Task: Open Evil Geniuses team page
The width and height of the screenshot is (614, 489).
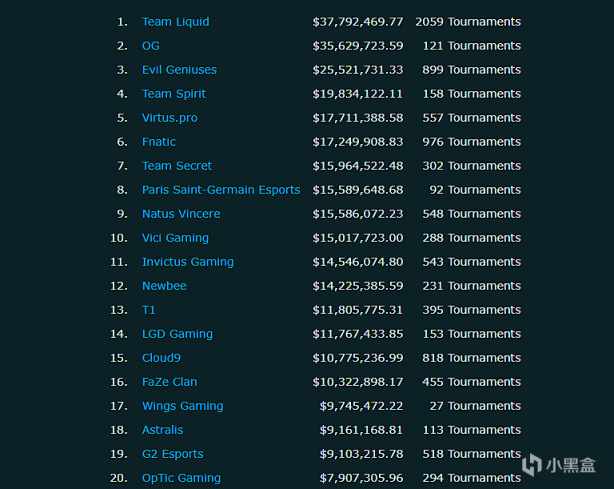Action: point(179,70)
